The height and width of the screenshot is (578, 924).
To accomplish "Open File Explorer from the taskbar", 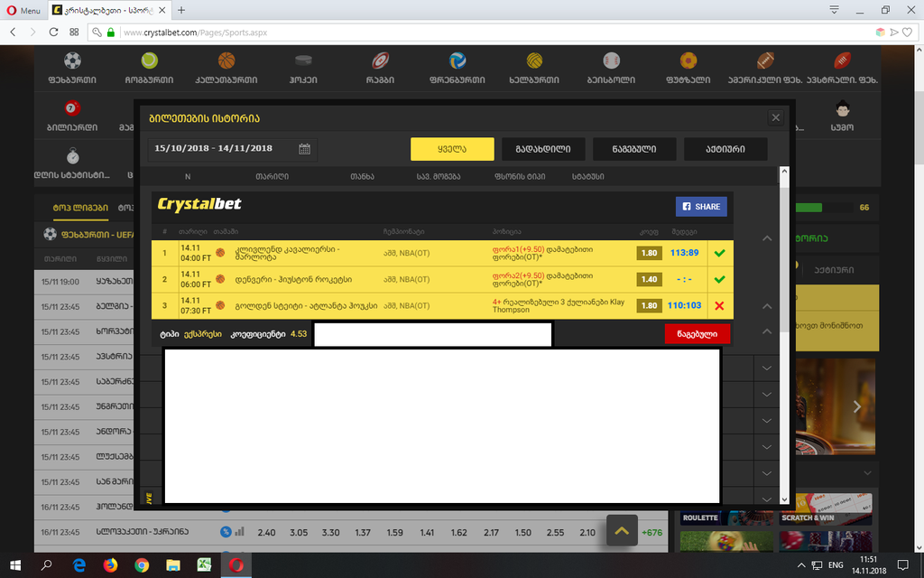I will pos(172,565).
